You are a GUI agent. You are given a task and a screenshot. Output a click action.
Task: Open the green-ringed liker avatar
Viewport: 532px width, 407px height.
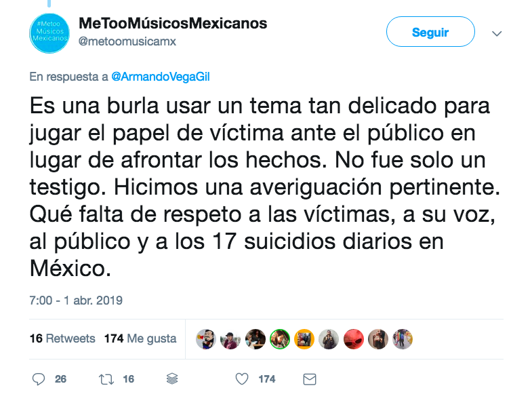tap(280, 339)
